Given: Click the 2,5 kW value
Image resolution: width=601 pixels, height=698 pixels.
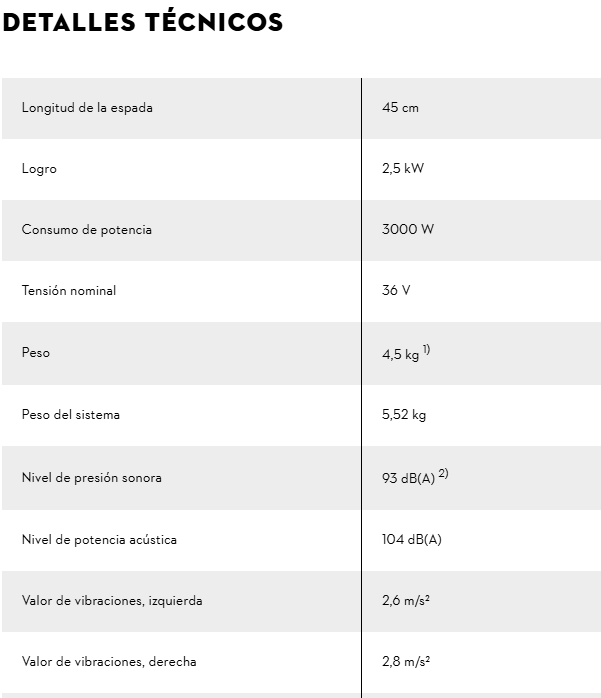Looking at the screenshot, I should pyautogui.click(x=403, y=168).
